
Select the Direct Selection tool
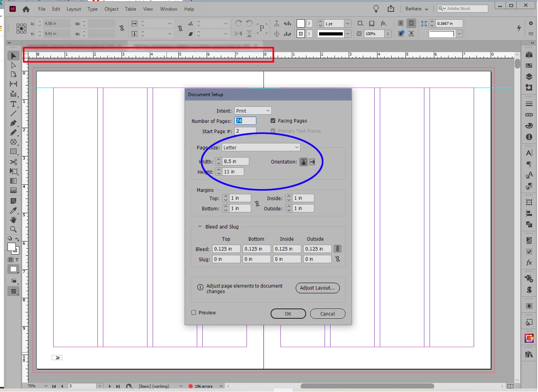click(13, 65)
